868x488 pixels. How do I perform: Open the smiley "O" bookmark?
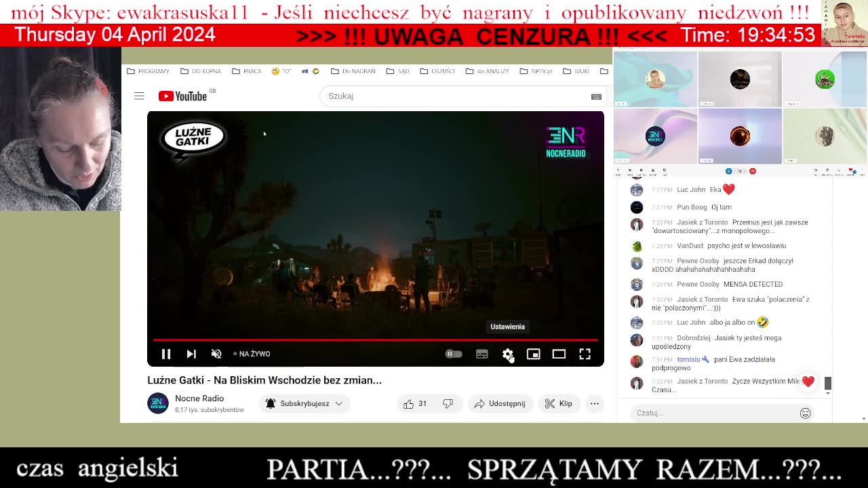[281, 71]
